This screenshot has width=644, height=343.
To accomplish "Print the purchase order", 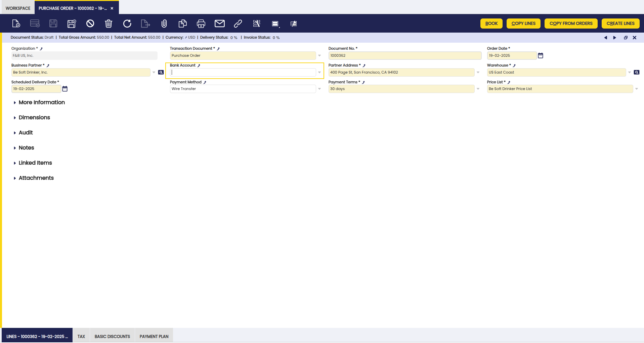I will [201, 24].
